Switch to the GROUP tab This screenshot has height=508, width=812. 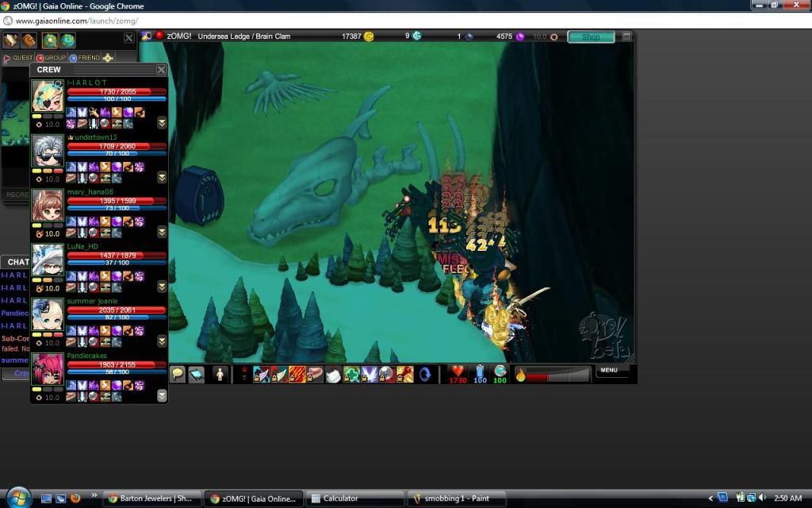click(52, 57)
